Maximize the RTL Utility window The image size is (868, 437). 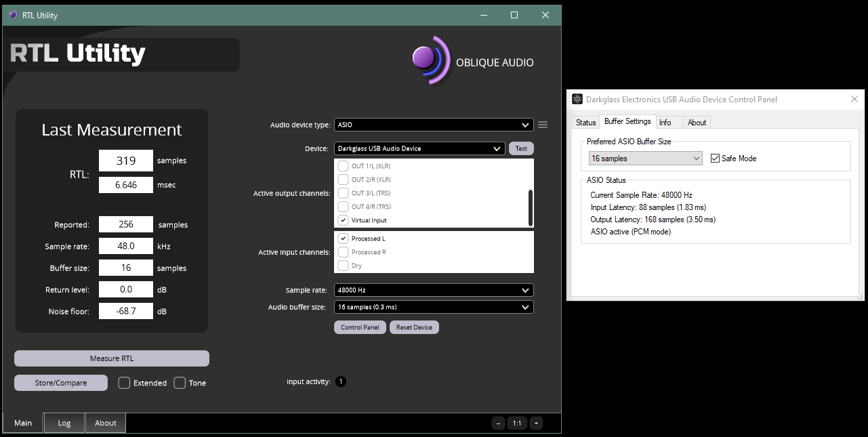click(x=514, y=15)
